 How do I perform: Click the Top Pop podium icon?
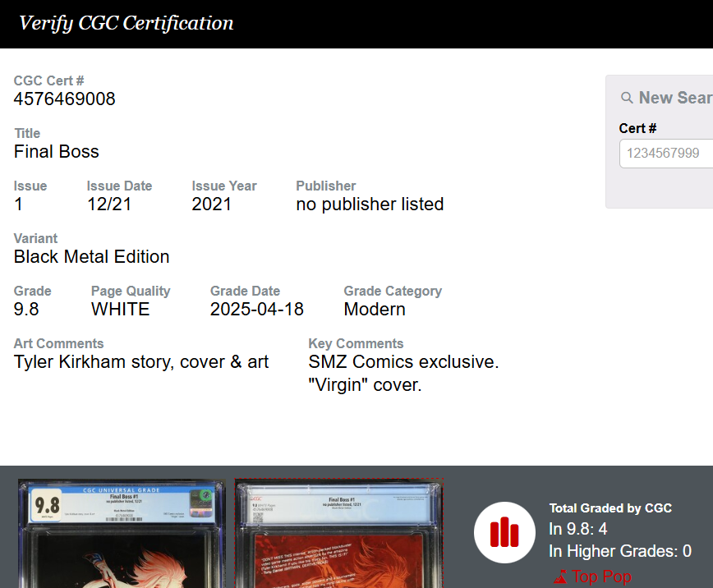560,577
